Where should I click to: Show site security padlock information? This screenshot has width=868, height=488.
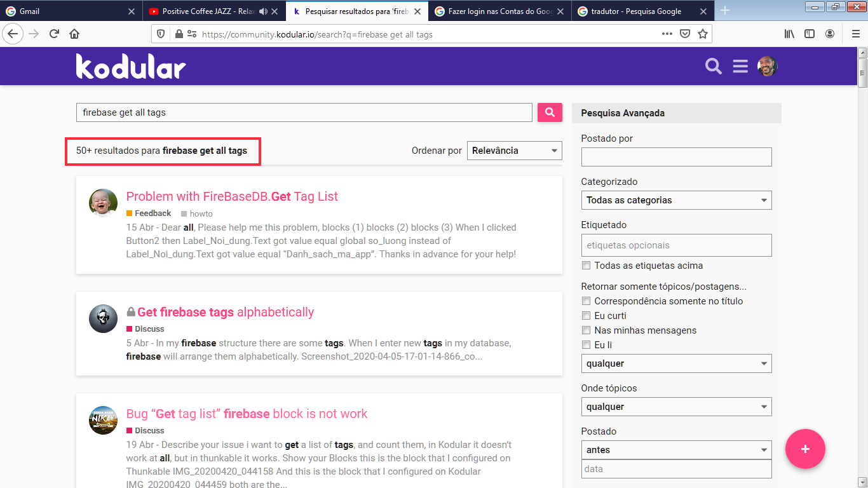coord(179,34)
